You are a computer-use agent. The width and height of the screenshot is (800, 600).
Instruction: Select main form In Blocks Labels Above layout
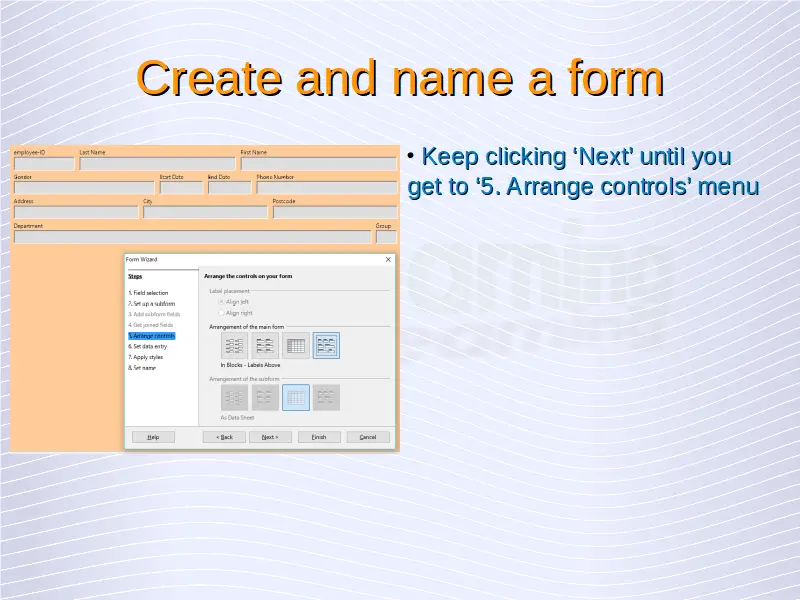(x=326, y=345)
